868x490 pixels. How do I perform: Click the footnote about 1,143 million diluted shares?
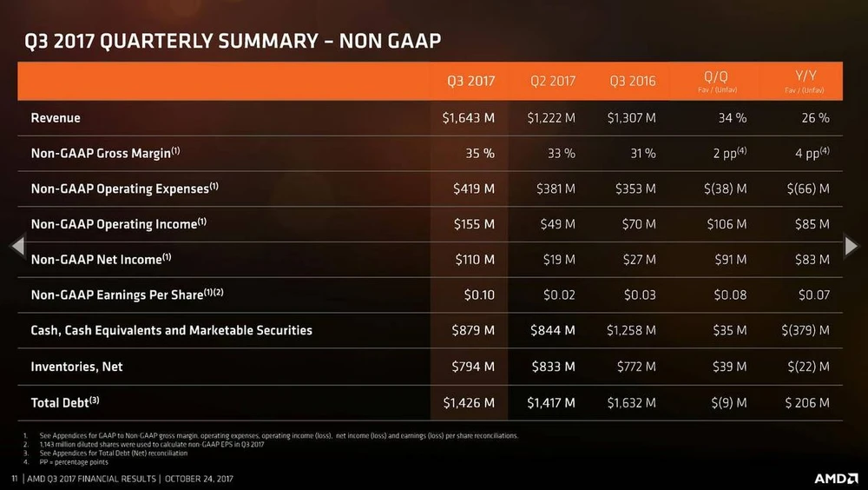152,444
